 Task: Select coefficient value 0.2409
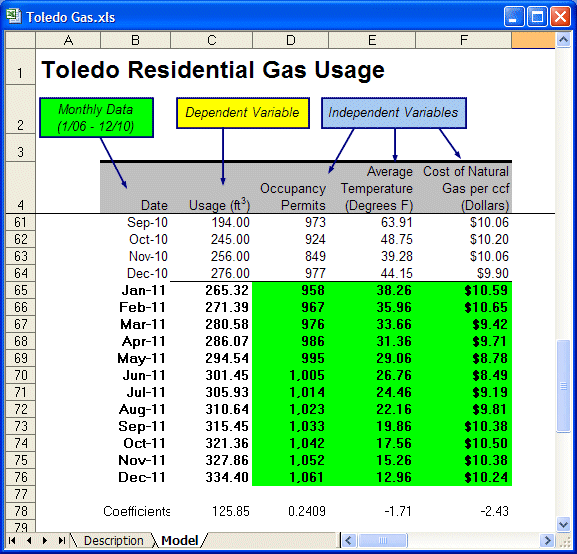click(290, 511)
